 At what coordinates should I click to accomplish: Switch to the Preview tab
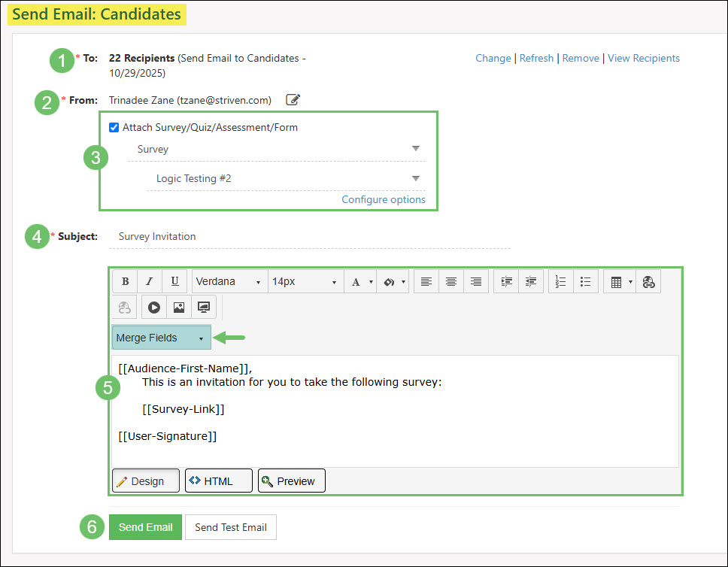click(291, 480)
